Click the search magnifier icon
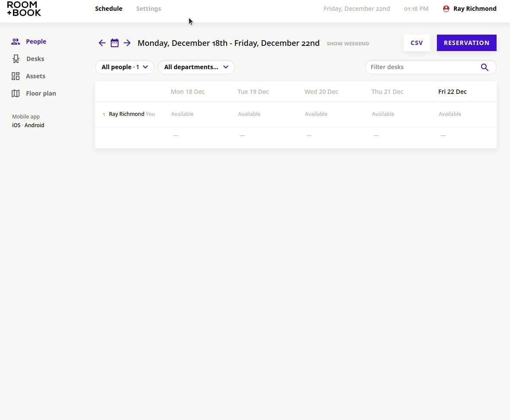Screen dimensions: 510x420 (484, 67)
